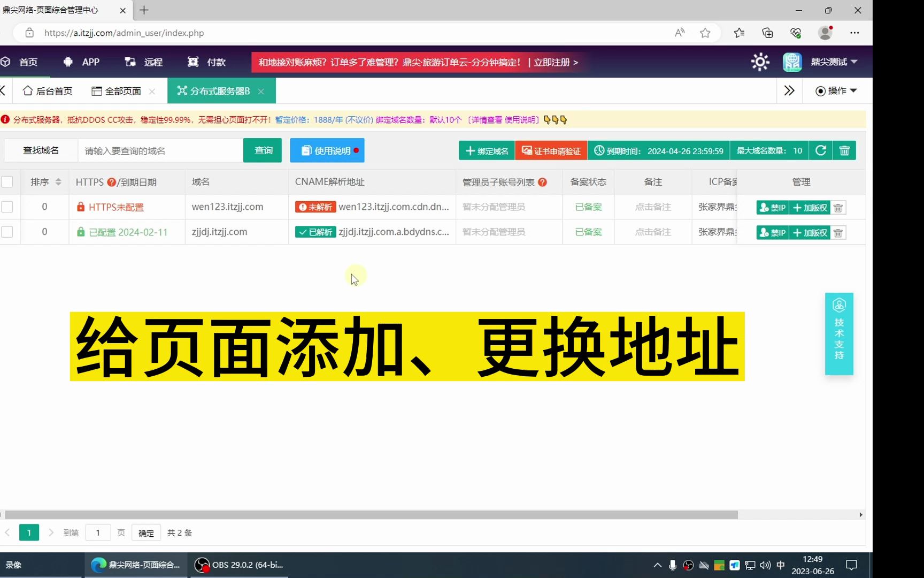
Task: Click the 绑定域名 button
Action: pos(487,151)
